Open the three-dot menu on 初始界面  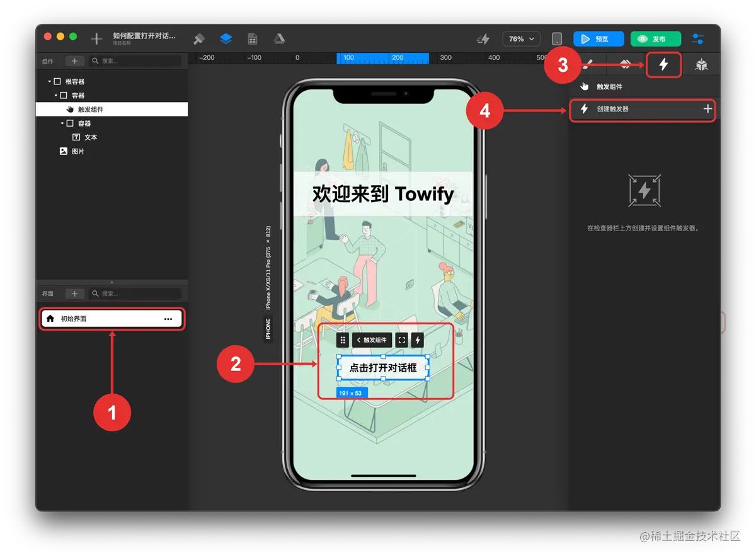coord(168,319)
